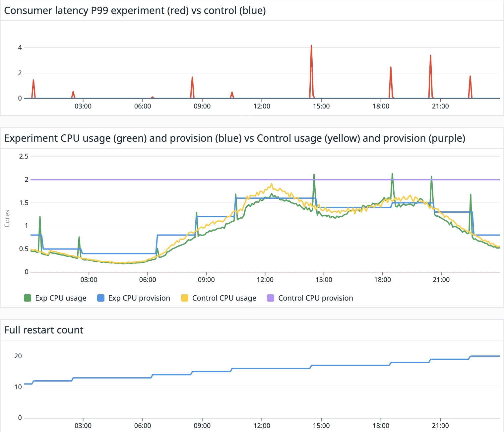Click the latency spike shortly after 18:00
The width and height of the screenshot is (504, 432).
tap(391, 68)
